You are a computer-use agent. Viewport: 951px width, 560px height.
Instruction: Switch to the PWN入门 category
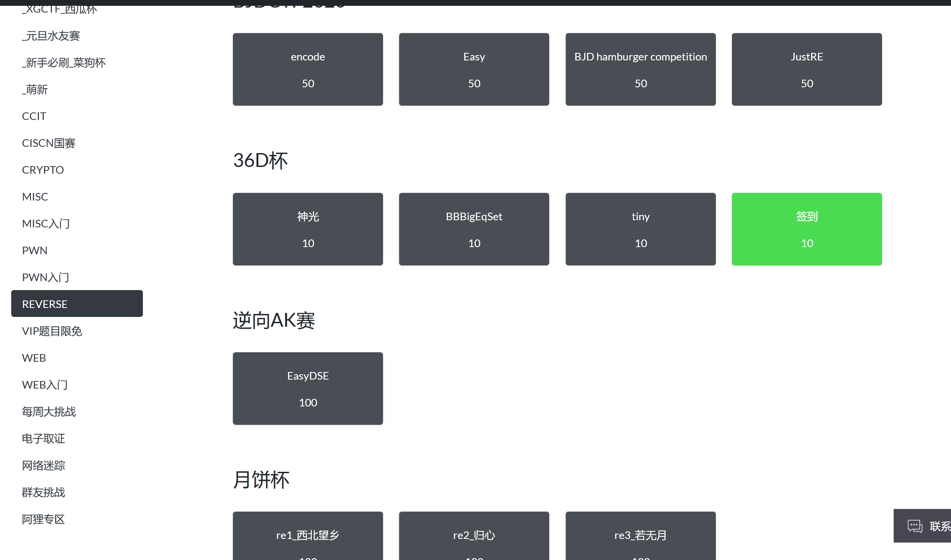[x=46, y=278]
